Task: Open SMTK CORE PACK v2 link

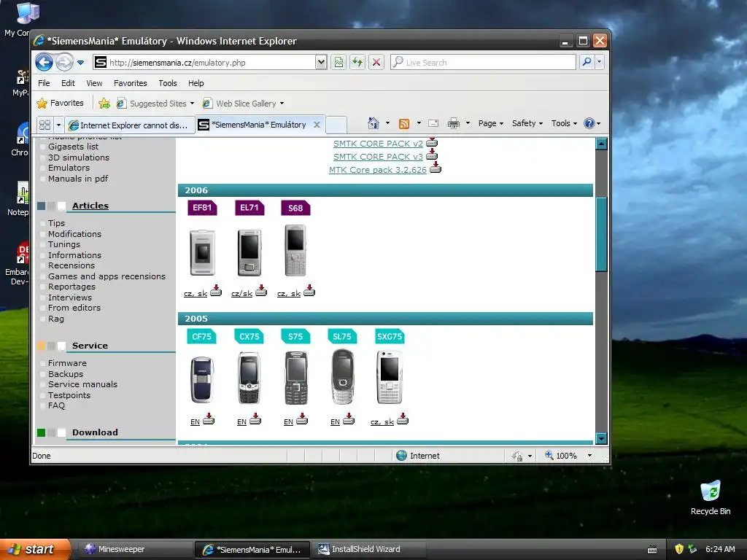Action: [x=378, y=144]
